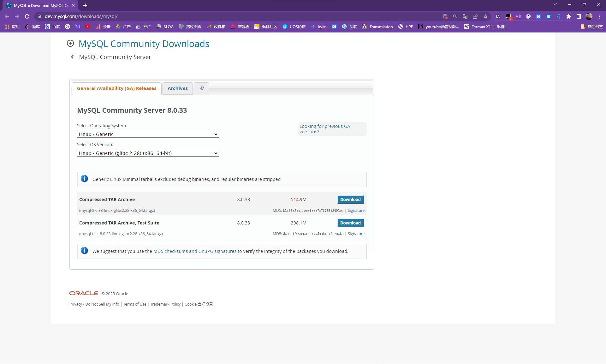Click the translate page icon
This screenshot has width=606, height=364.
pyautogui.click(x=465, y=16)
